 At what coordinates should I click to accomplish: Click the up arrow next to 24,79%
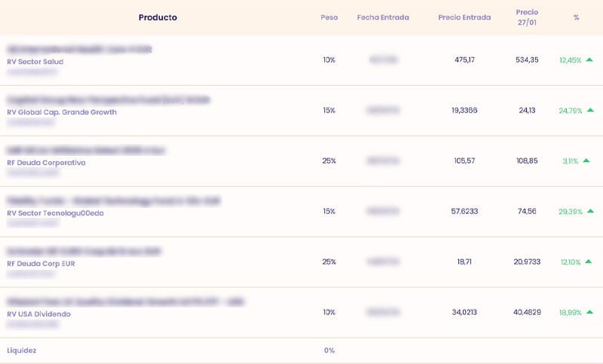pos(590,110)
